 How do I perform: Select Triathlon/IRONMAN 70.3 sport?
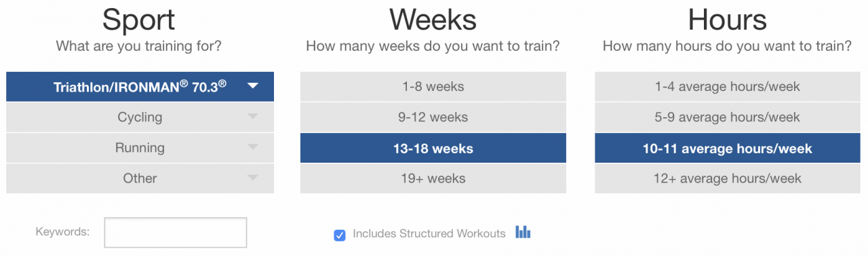(x=140, y=87)
